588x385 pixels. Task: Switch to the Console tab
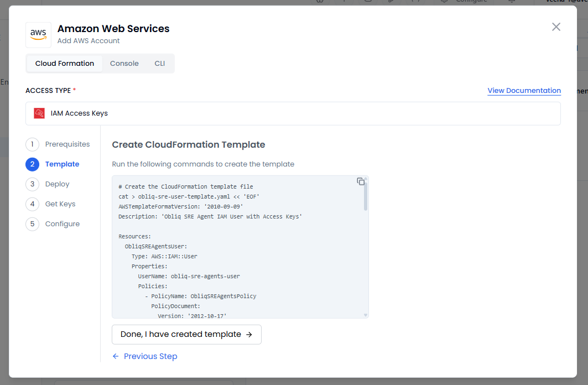click(x=124, y=64)
